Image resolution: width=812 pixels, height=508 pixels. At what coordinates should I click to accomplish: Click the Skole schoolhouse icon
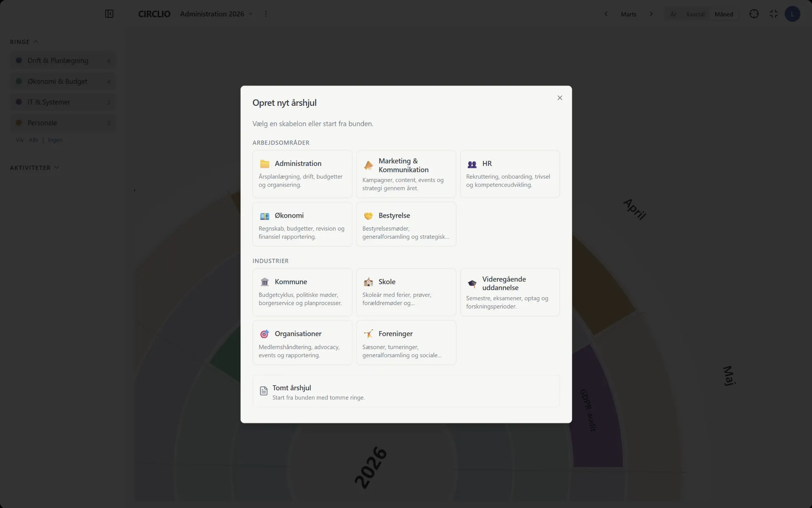click(368, 282)
